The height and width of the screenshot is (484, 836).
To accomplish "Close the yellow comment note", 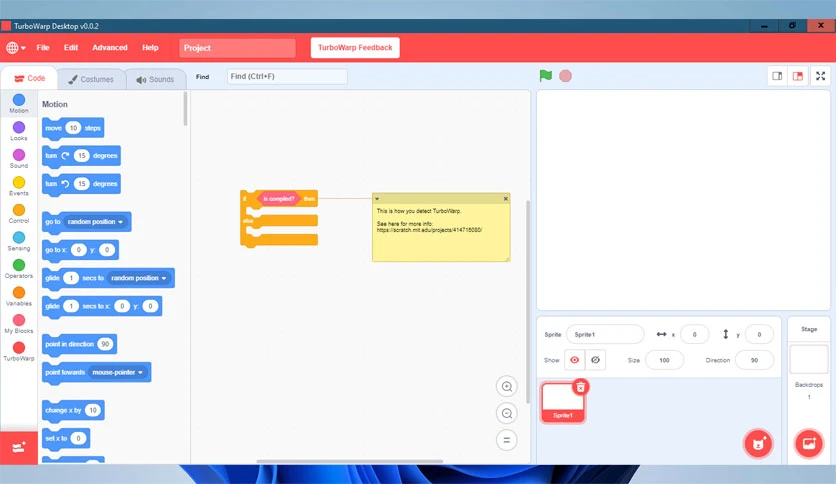I will click(x=505, y=199).
